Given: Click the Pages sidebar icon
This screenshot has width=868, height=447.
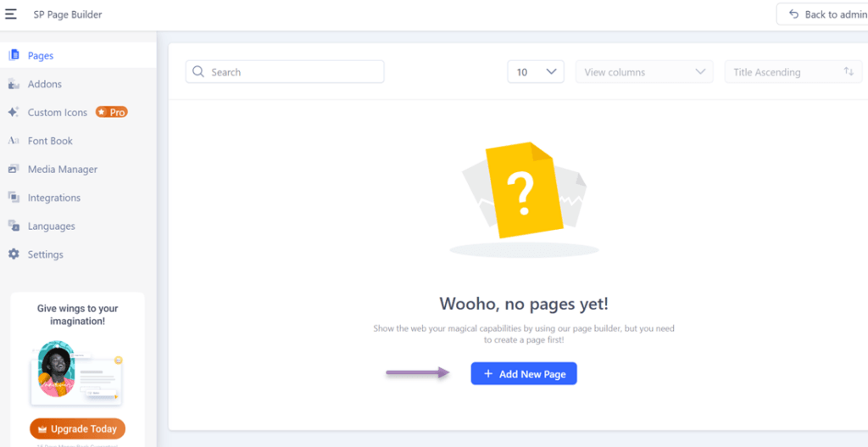Looking at the screenshot, I should (x=14, y=56).
